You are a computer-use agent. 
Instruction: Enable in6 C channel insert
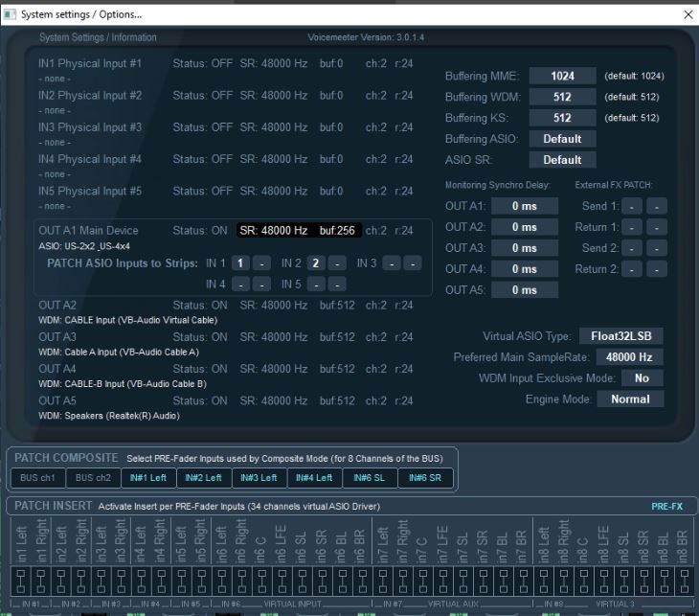click(262, 581)
